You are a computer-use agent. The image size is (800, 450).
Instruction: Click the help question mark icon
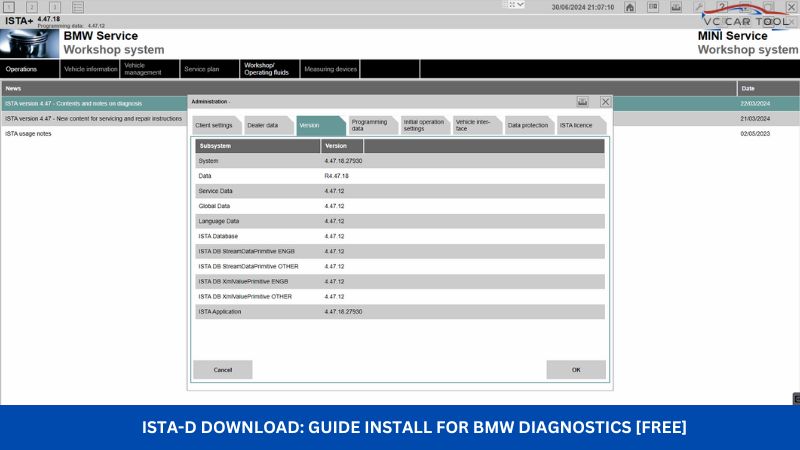pyautogui.click(x=721, y=7)
